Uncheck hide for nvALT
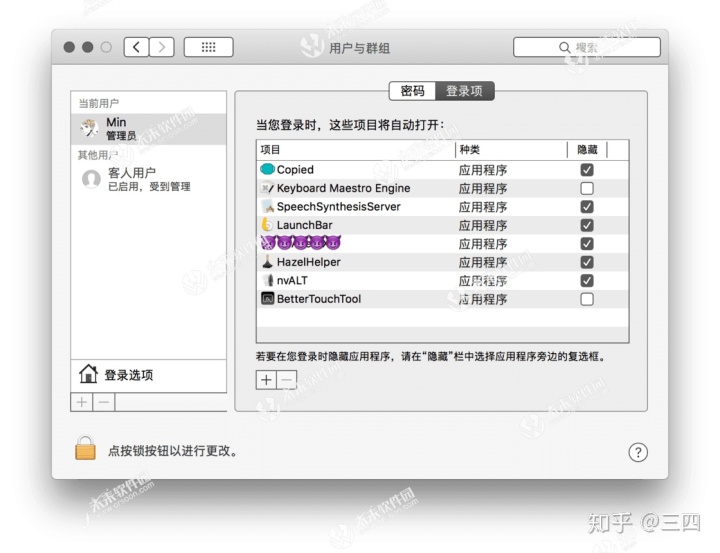 point(587,280)
